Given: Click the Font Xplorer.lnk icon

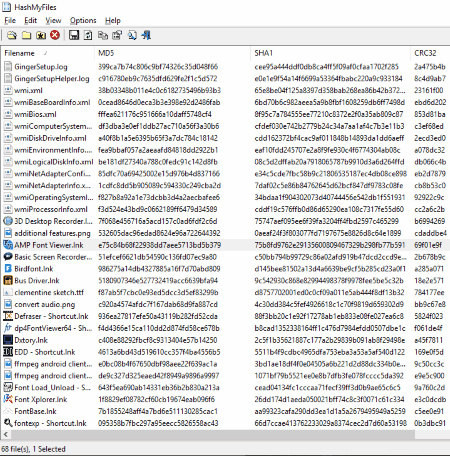Looking at the screenshot, I should [x=8, y=399].
